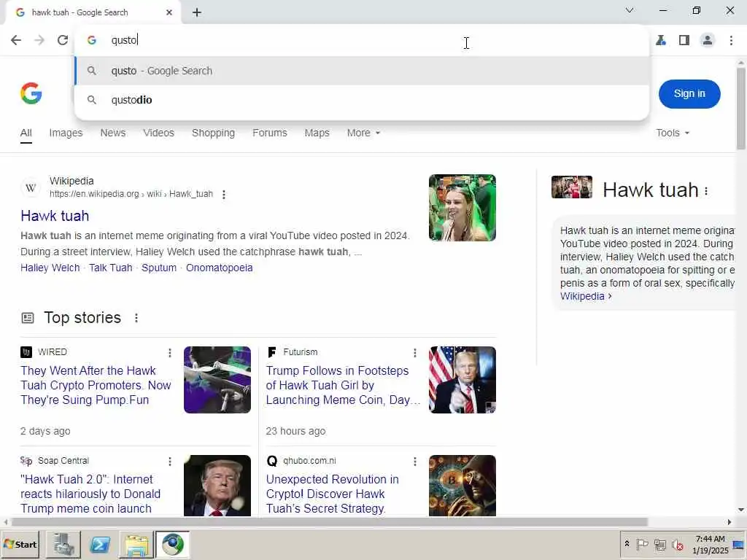Close the hawk tuah Google Search tab
The width and height of the screenshot is (747, 560).
click(169, 13)
